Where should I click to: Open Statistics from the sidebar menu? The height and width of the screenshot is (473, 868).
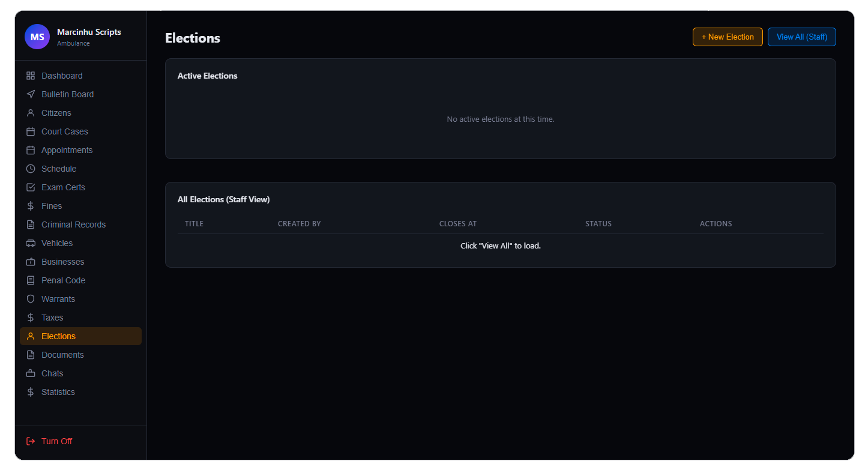tap(58, 392)
